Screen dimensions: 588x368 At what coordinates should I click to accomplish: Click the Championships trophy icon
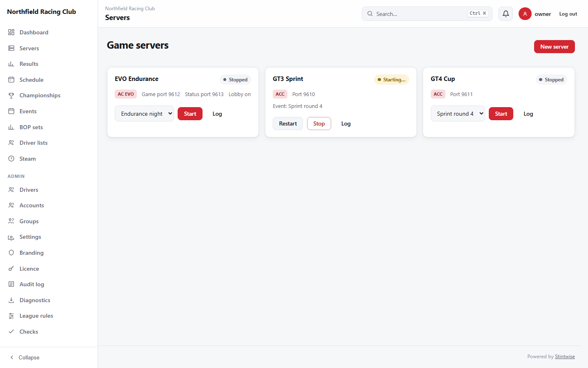click(x=11, y=95)
